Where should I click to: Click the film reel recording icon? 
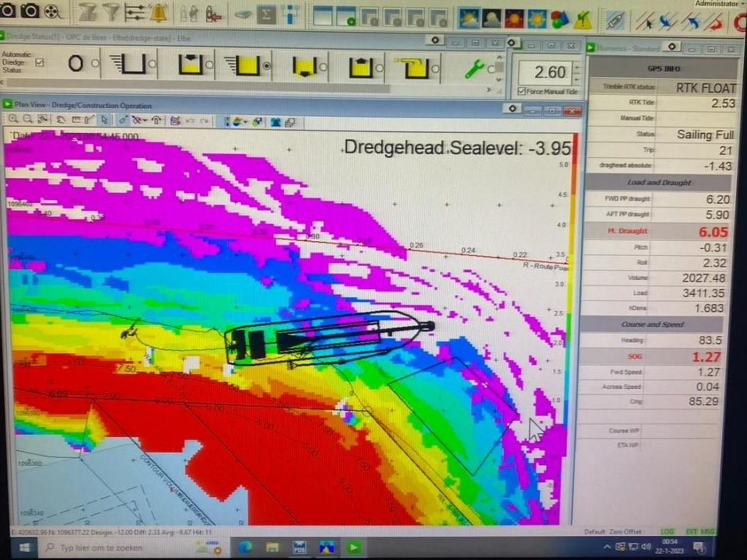[x=52, y=12]
